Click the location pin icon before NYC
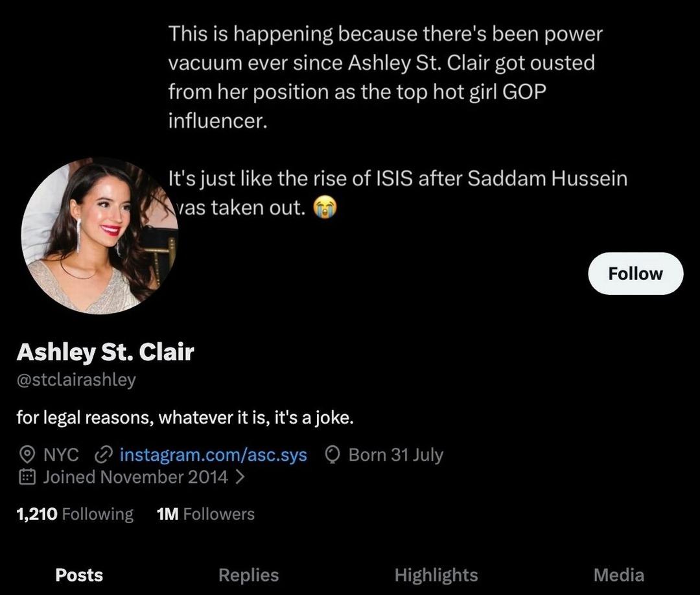 pos(27,455)
